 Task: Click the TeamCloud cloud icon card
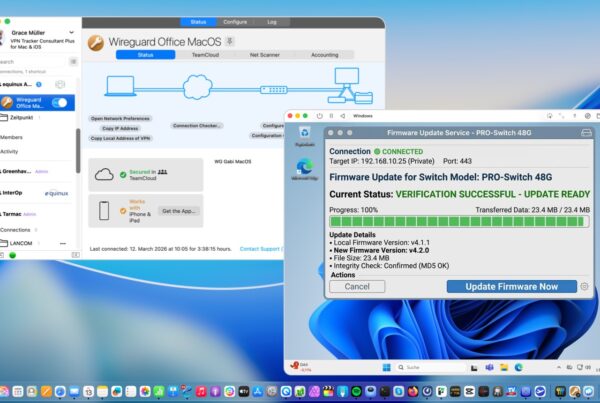click(x=104, y=175)
